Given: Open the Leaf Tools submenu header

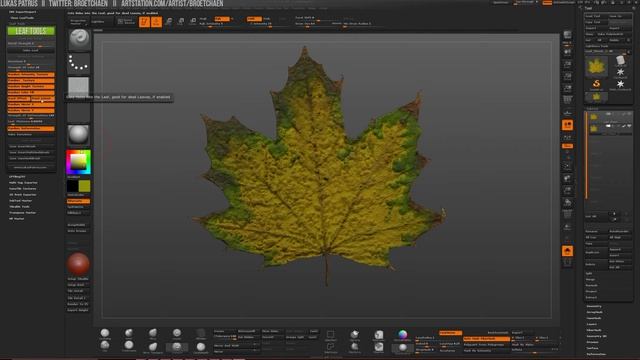Looking at the screenshot, I should point(17,24).
